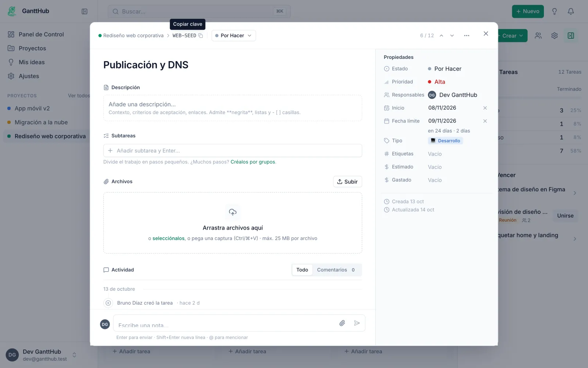
Task: Clear the Inicio date 08/11/2026
Action: (x=485, y=108)
